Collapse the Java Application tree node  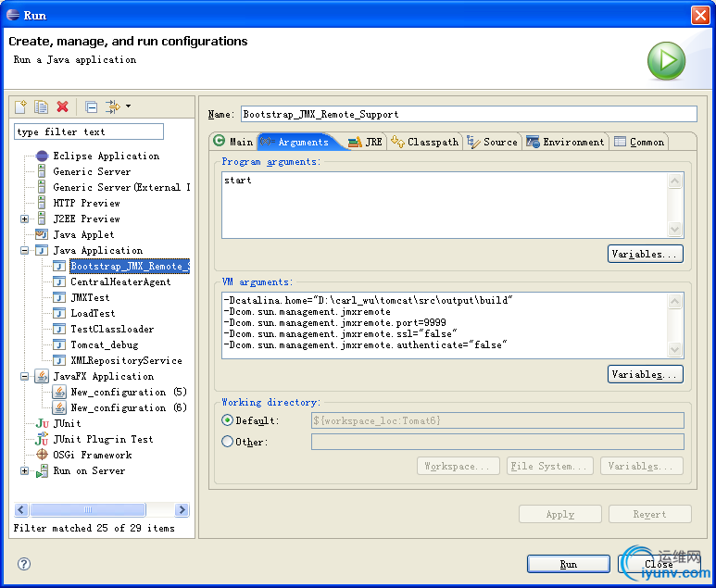click(x=25, y=251)
